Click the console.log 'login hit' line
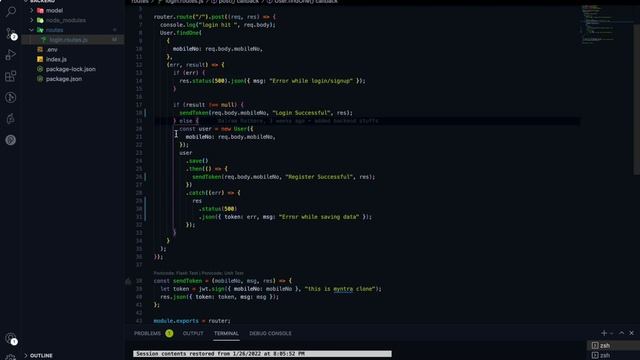This screenshot has height=360, width=640. tap(218, 25)
